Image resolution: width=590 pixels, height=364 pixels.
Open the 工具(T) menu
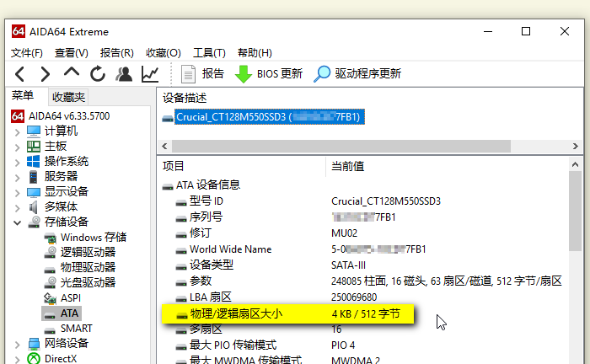(x=209, y=52)
